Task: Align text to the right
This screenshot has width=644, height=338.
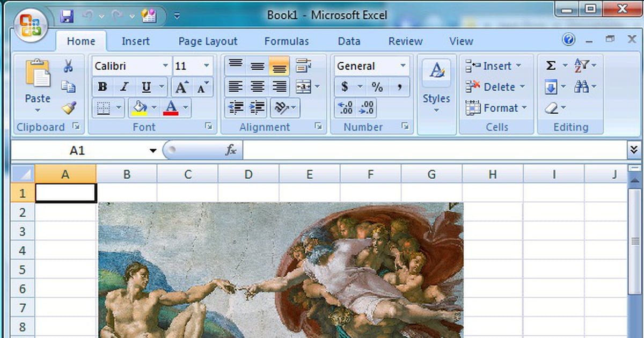Action: (279, 86)
